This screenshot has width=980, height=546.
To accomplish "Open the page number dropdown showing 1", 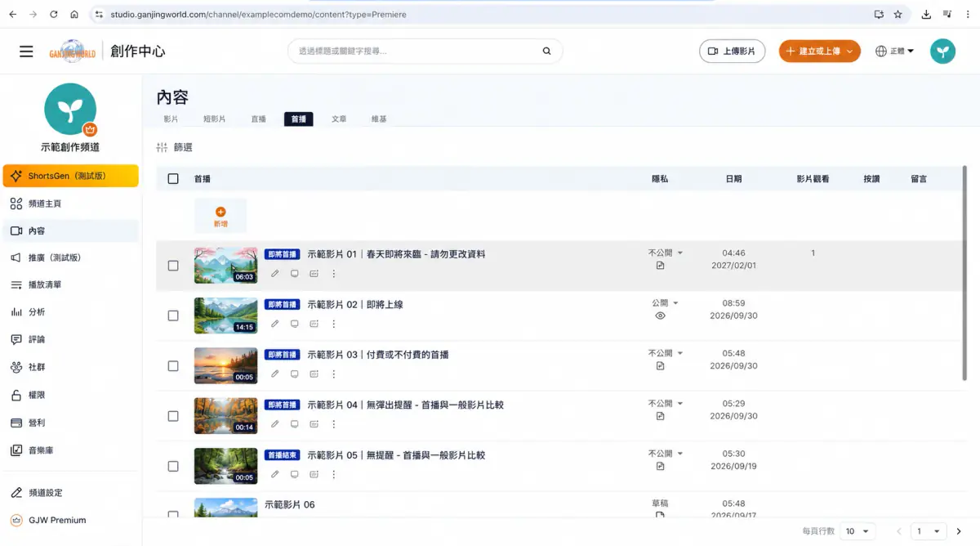I will click(929, 531).
